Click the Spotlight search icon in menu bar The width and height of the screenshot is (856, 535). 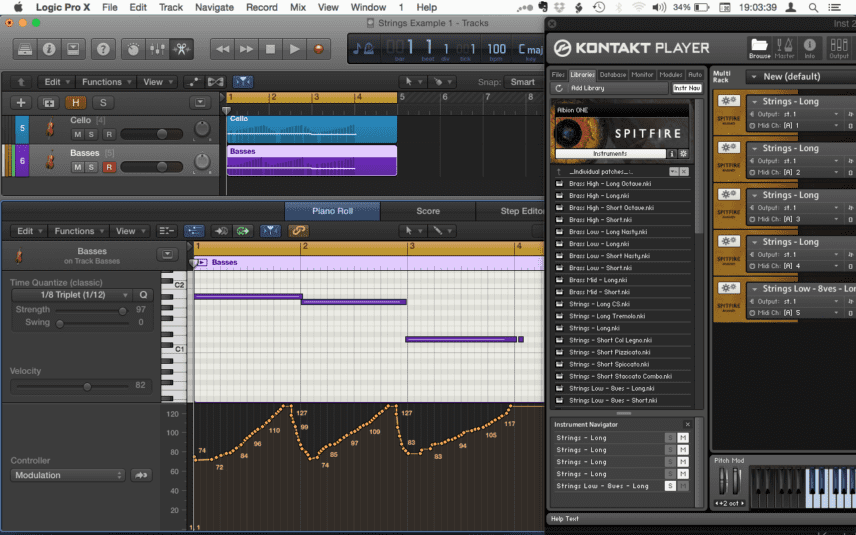tap(813, 7)
